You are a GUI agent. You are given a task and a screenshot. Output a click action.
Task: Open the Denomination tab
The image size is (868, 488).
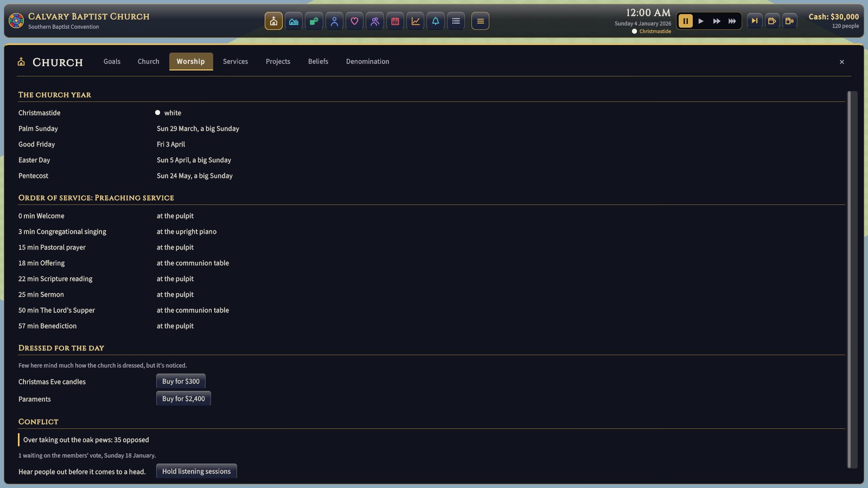tap(368, 61)
